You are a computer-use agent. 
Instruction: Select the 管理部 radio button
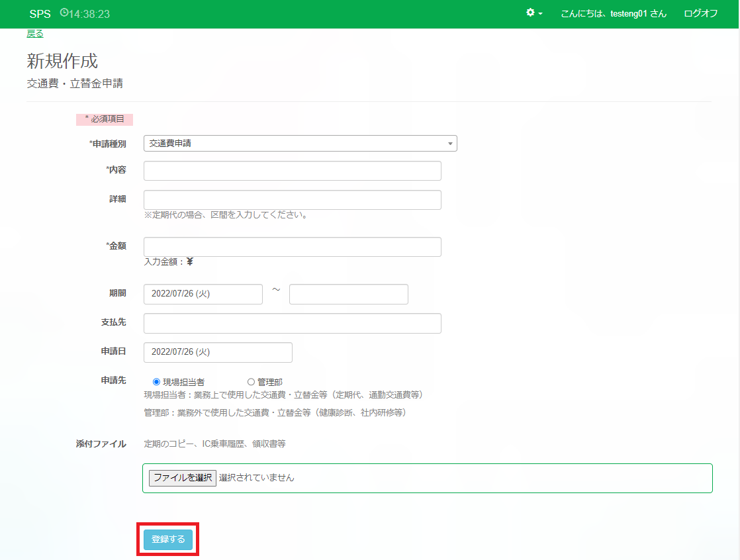click(x=251, y=382)
